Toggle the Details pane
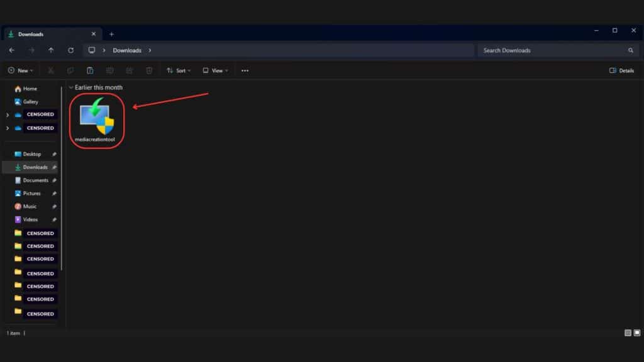Screen dimensions: 644x362 621,70
